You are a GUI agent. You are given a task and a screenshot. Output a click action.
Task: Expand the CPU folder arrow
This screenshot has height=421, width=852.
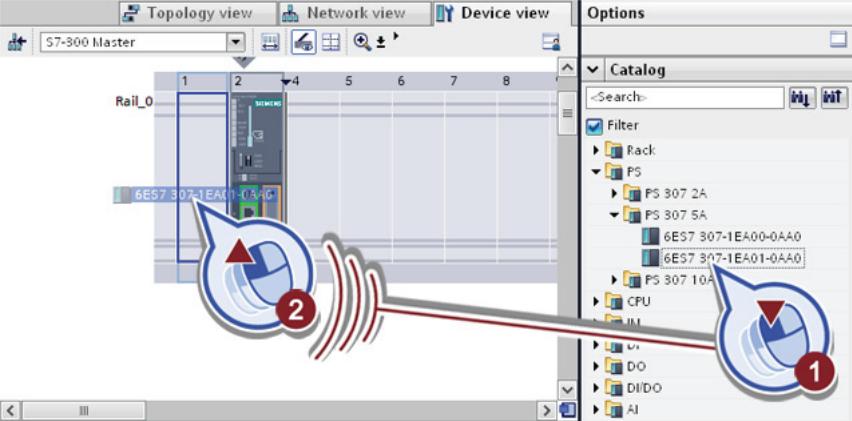tap(596, 301)
